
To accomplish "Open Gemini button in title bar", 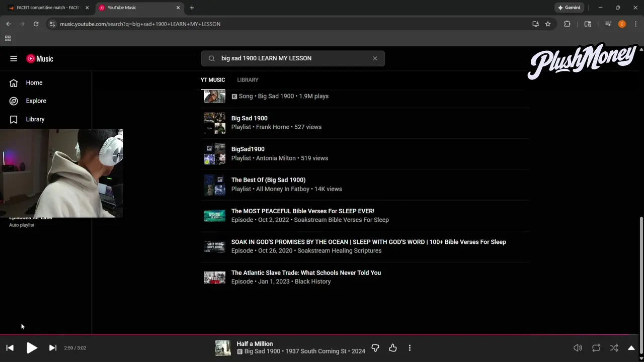I will point(569,8).
